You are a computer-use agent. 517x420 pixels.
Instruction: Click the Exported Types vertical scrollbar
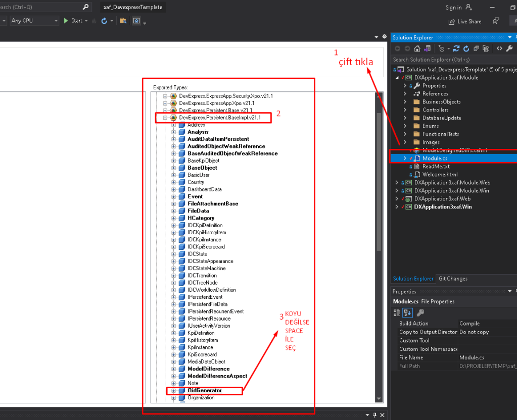click(x=379, y=182)
